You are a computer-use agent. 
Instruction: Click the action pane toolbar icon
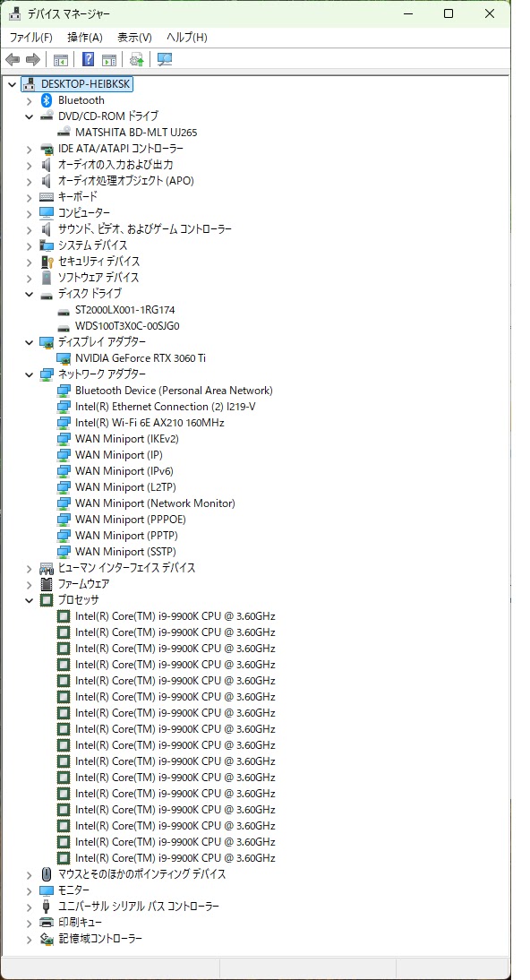pyautogui.click(x=109, y=59)
